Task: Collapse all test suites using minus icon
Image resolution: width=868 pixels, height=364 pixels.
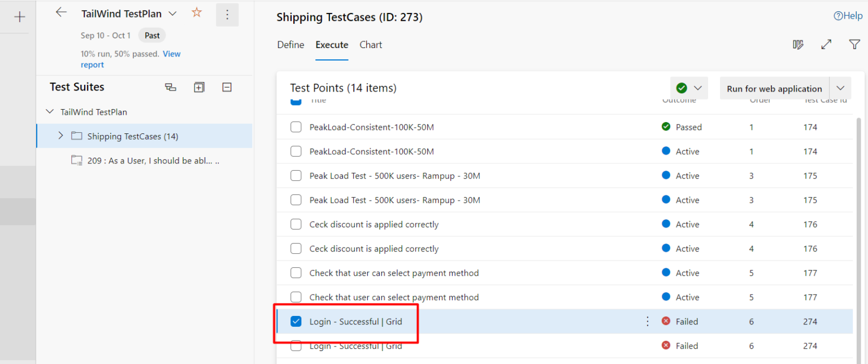Action: [x=227, y=87]
